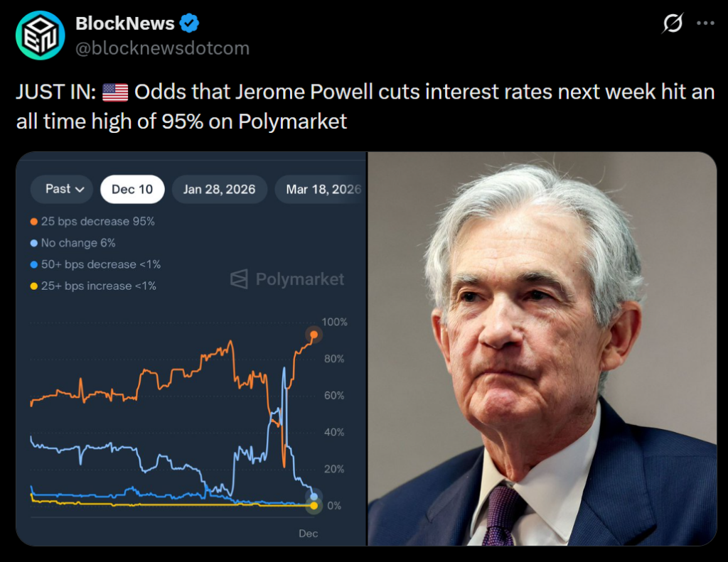Click the light blue No change legend dot
The height and width of the screenshot is (562, 728).
33,243
